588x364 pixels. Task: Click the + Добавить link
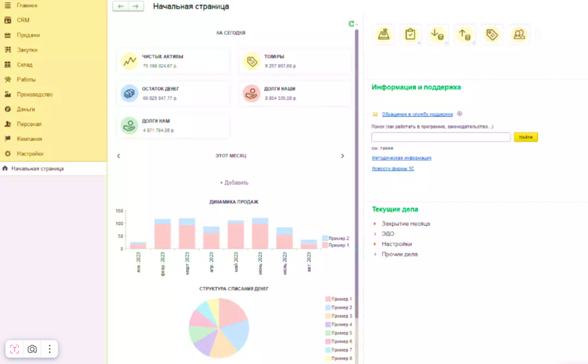234,183
